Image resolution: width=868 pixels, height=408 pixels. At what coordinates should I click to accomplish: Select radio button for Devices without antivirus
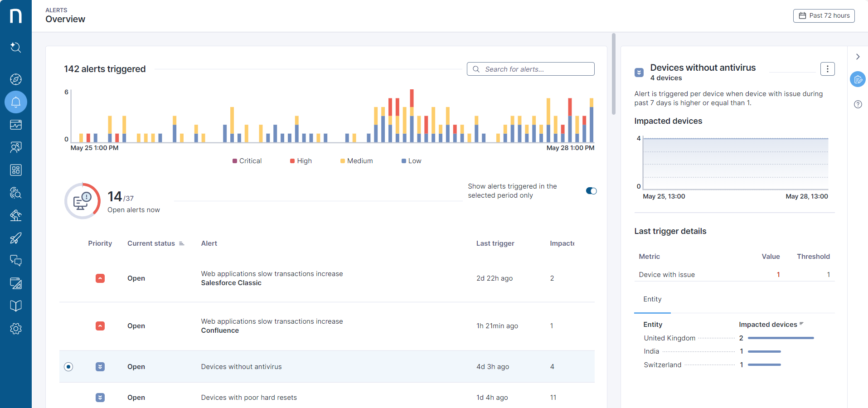click(68, 367)
